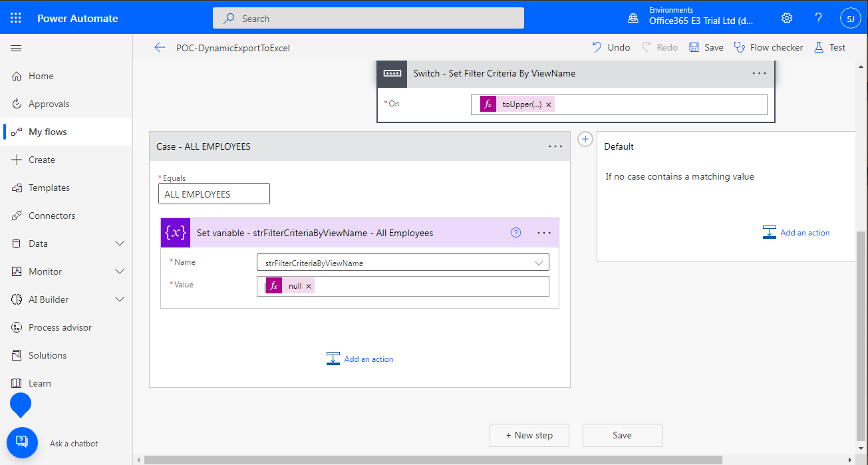
Task: Click the blue location pin bubble
Action: pos(21,404)
